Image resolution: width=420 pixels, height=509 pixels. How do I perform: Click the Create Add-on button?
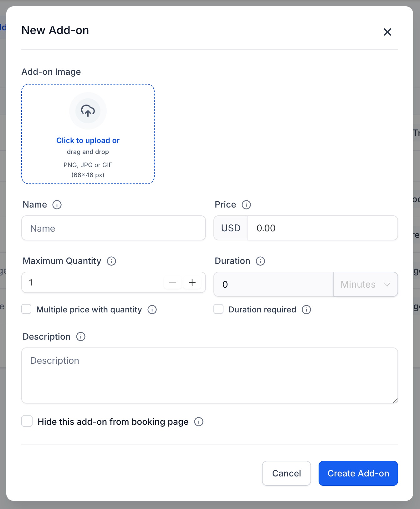[x=358, y=473]
